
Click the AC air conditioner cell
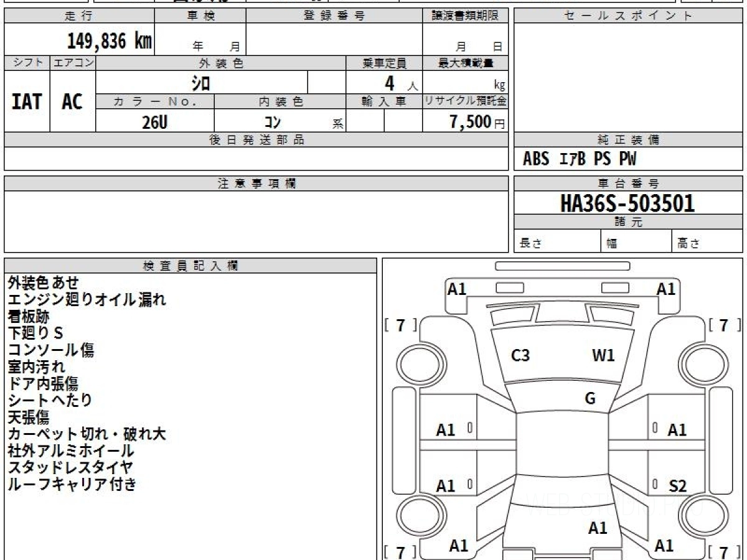coord(72,101)
